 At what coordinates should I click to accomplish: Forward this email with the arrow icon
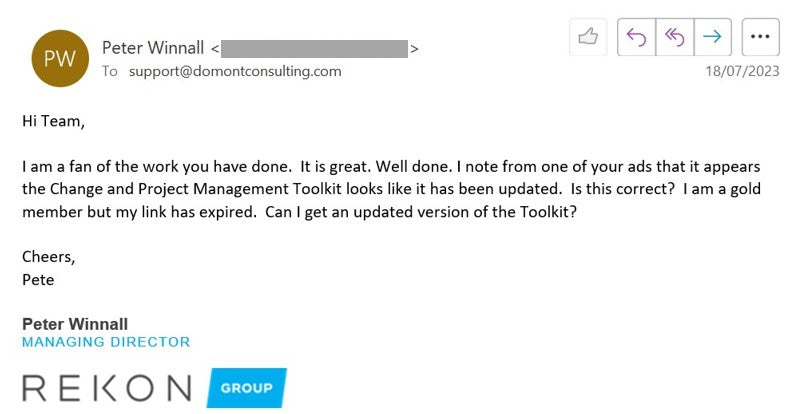coord(712,37)
